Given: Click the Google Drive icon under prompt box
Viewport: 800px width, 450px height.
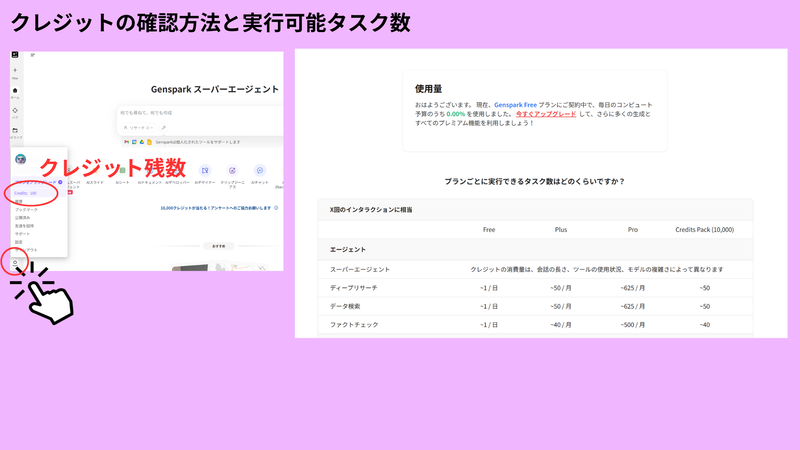Looking at the screenshot, I should click(142, 142).
